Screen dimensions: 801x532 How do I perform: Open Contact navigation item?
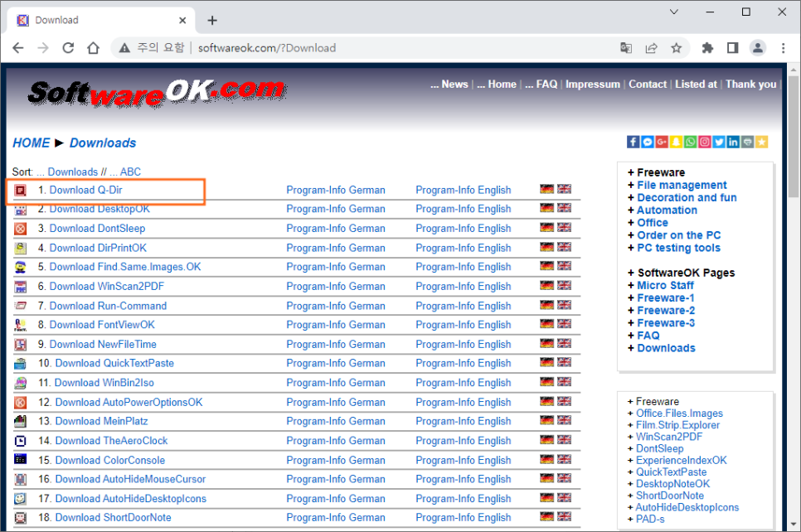pos(648,85)
